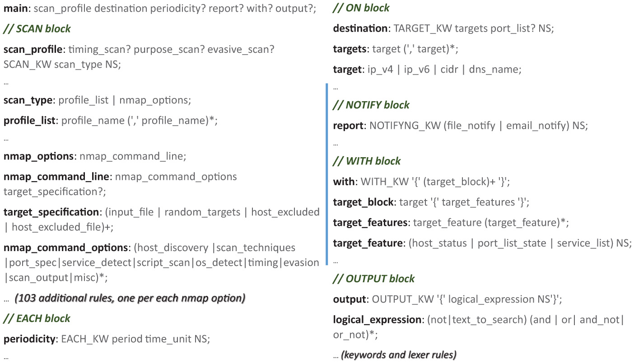Click the nmap_command_options rule label
This screenshot has width=634, height=364.
[x=65, y=247]
